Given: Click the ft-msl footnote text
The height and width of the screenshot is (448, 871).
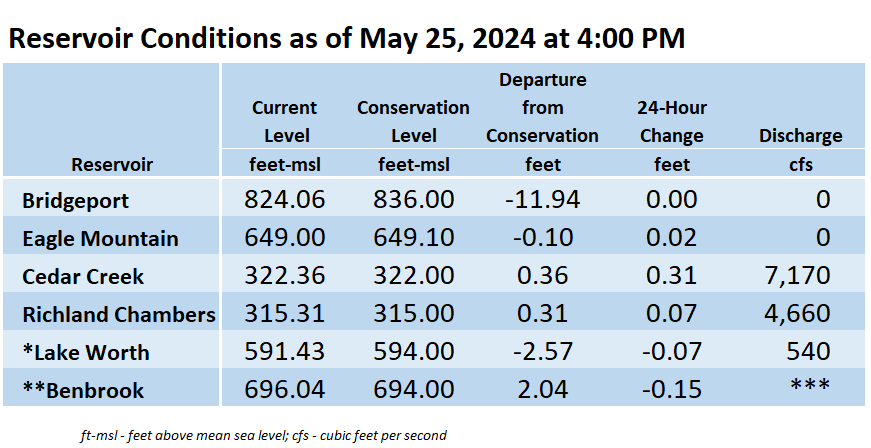Looking at the screenshot, I should [x=263, y=435].
